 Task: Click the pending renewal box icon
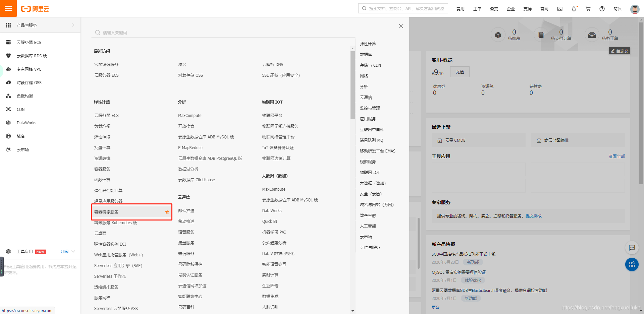pos(498,35)
